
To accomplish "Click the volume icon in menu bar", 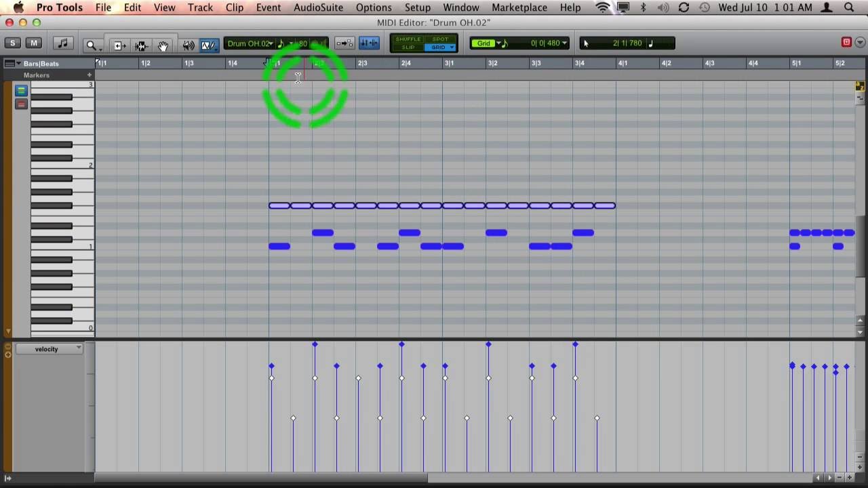I will tap(663, 7).
